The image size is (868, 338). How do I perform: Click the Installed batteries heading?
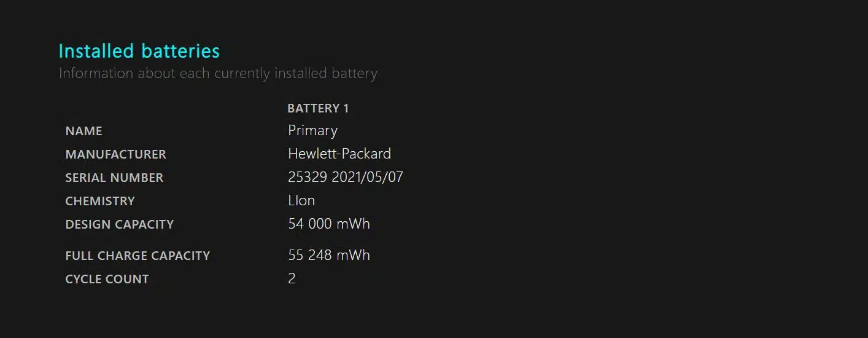coord(139,51)
